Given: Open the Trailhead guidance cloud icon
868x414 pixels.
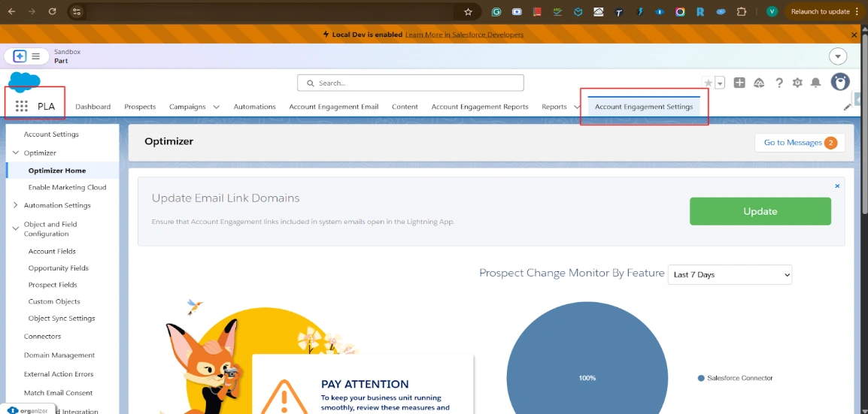Looking at the screenshot, I should click(x=759, y=83).
